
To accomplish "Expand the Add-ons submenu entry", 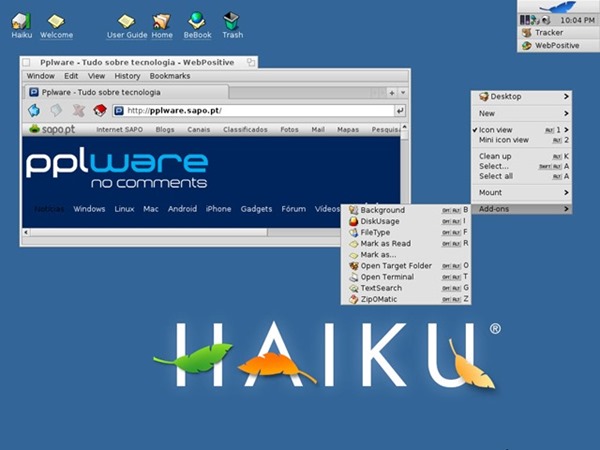I will [521, 209].
